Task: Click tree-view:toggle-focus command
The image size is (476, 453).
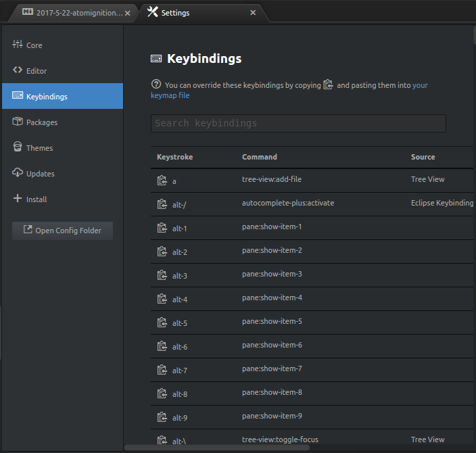Action: (280, 439)
